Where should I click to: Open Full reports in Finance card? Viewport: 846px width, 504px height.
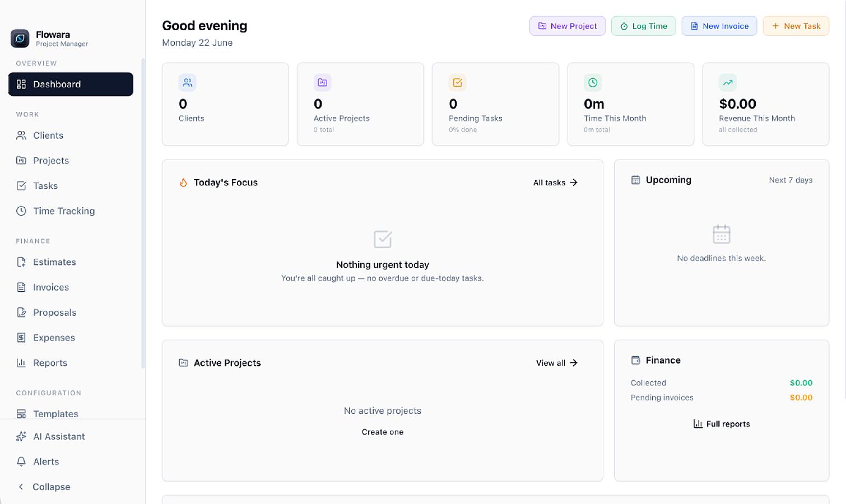click(722, 424)
